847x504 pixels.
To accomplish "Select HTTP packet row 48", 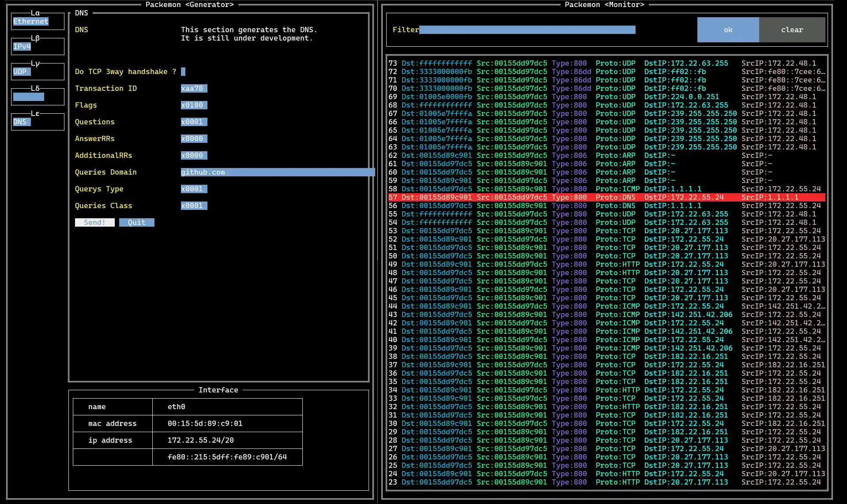I will (607, 273).
